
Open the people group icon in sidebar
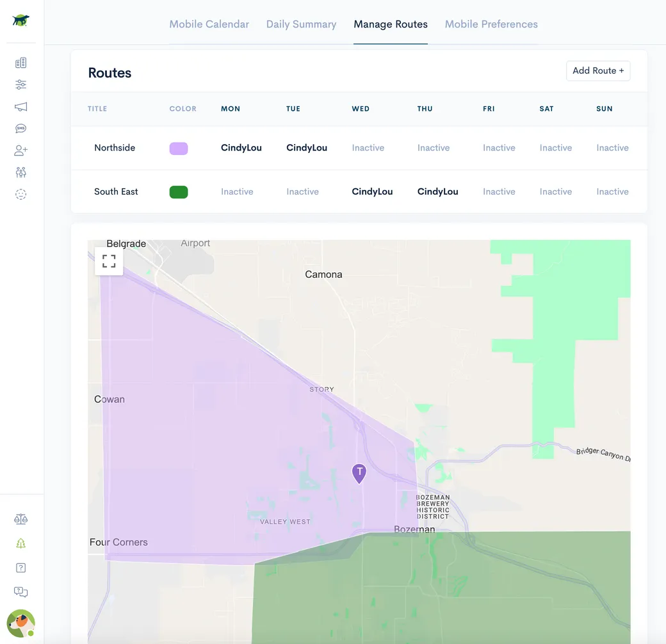pyautogui.click(x=20, y=172)
